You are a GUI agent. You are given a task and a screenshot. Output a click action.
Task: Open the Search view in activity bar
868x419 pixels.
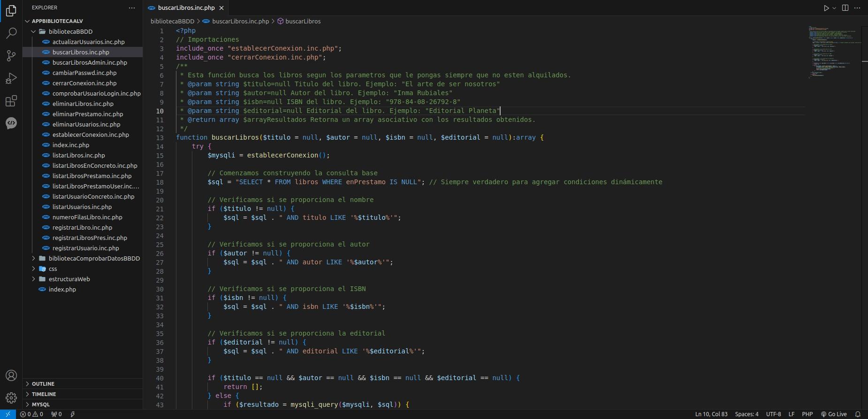[x=11, y=33]
